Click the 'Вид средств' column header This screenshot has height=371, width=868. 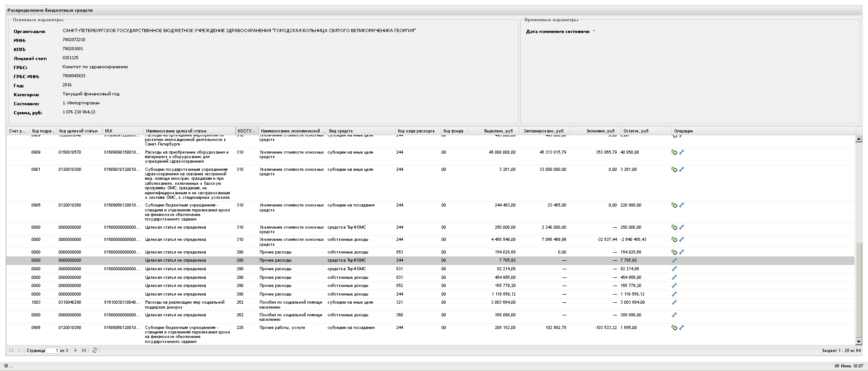360,131
